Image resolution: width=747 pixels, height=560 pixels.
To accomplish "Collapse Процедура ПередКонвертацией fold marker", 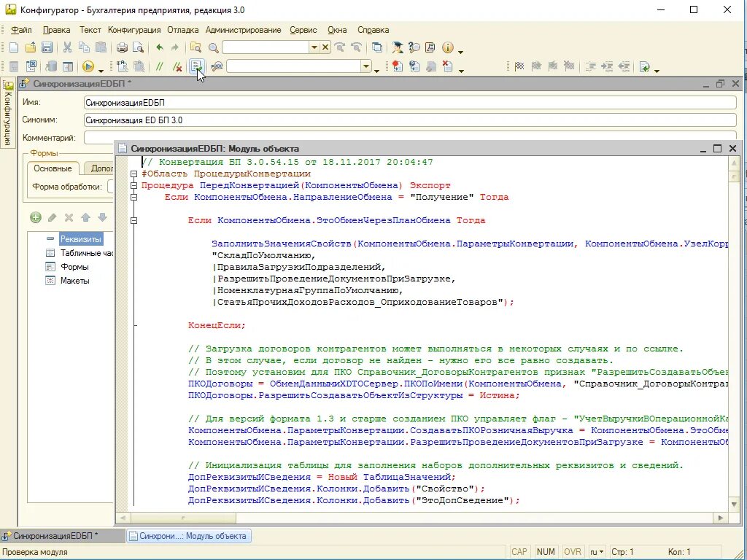I will (134, 185).
